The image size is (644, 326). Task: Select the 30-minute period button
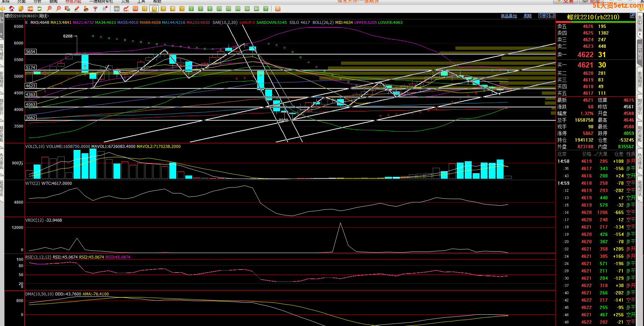pyautogui.click(x=229, y=9)
